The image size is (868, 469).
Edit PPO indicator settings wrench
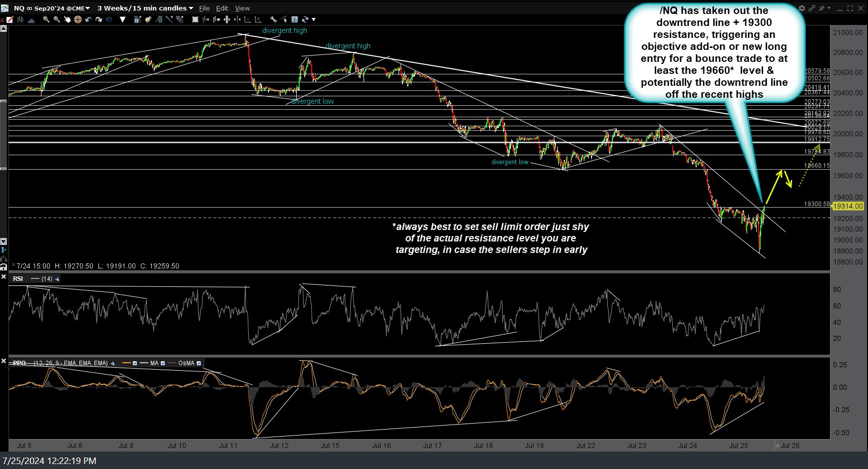click(112, 363)
